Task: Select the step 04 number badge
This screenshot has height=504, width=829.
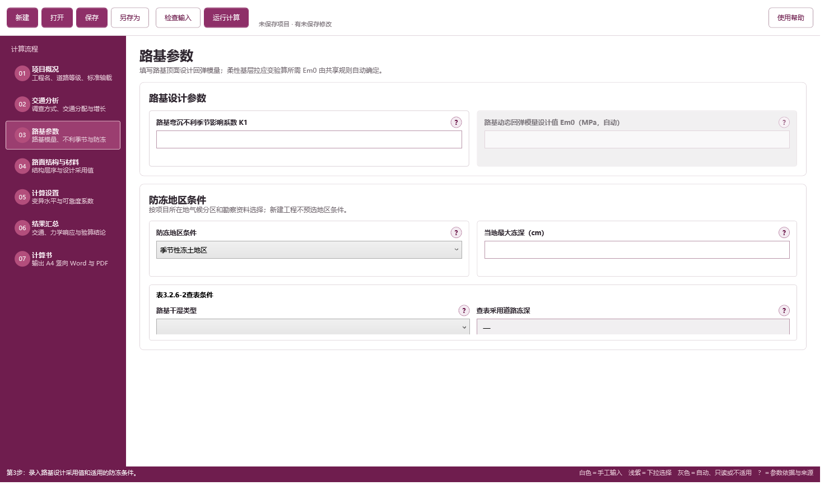Action: click(x=22, y=166)
